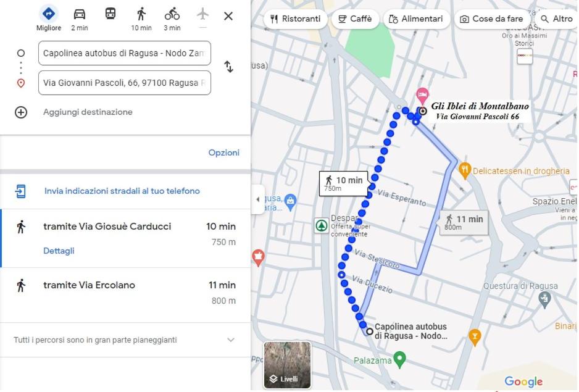
Task: Open the Altro search chip
Action: coord(557,19)
